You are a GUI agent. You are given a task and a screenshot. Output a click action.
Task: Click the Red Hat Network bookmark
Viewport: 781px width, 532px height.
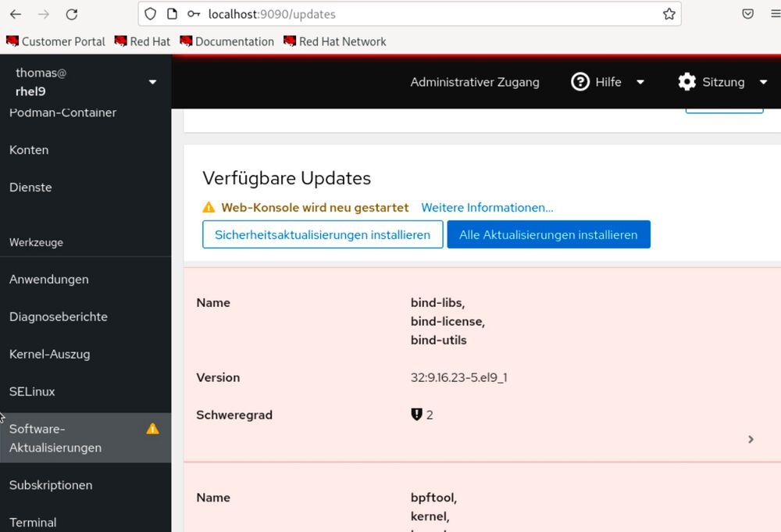coord(334,41)
